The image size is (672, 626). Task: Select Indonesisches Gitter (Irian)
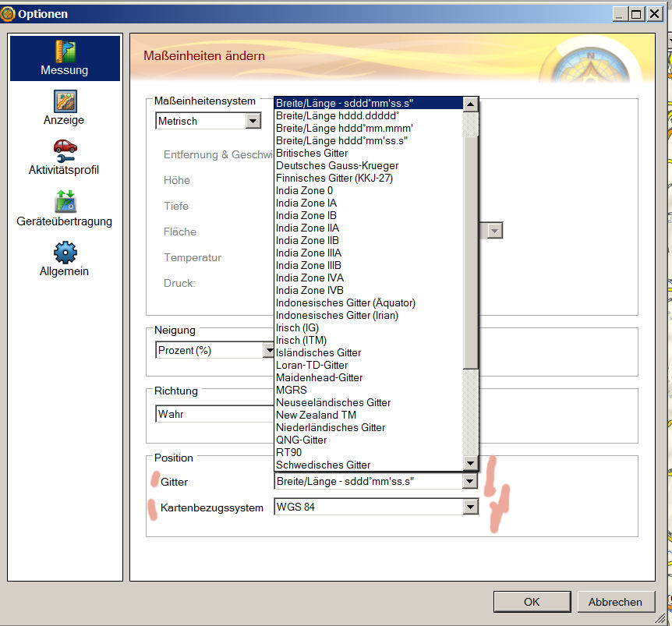point(369,315)
